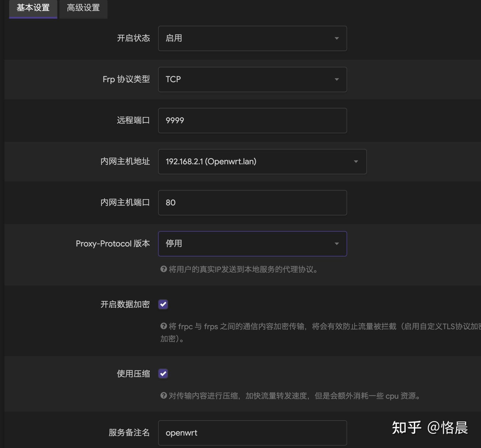Click inside the 远程端口 9999 field

pyautogui.click(x=252, y=121)
